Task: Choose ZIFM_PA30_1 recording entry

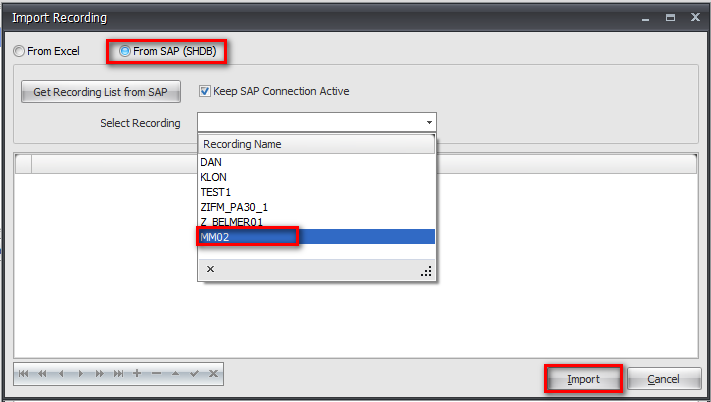Action: tap(234, 207)
